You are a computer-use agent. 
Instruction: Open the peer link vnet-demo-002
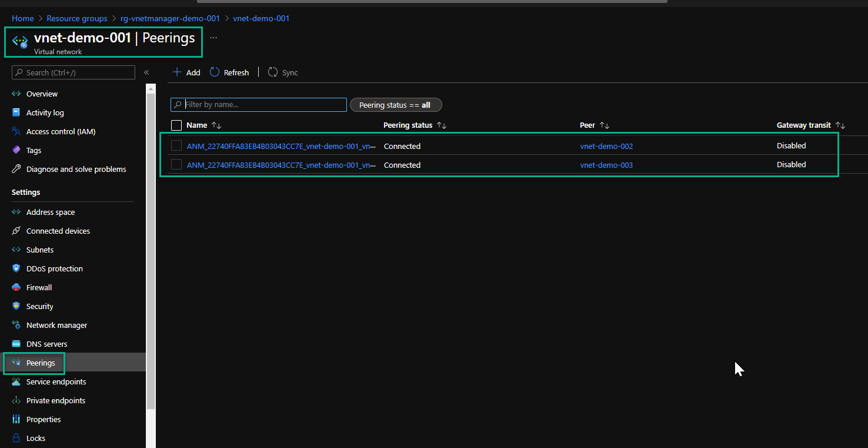(x=606, y=146)
